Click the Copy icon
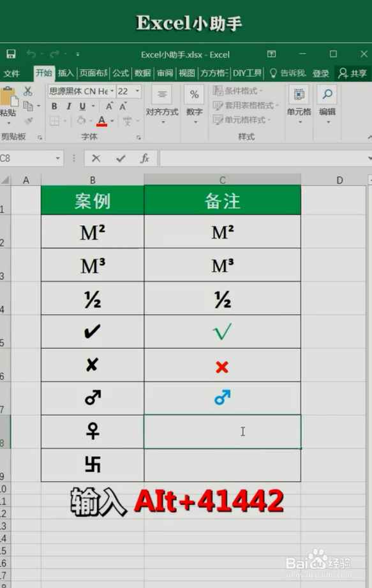372x588 pixels. tap(28, 106)
